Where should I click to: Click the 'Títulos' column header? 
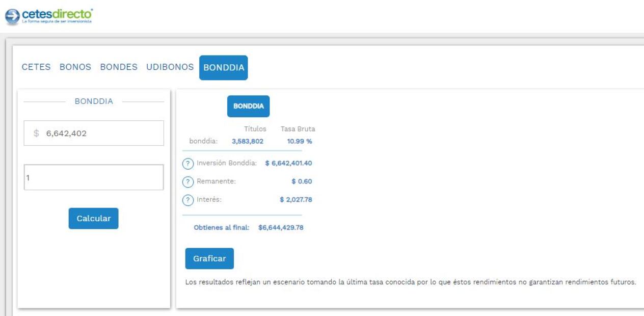pos(255,129)
